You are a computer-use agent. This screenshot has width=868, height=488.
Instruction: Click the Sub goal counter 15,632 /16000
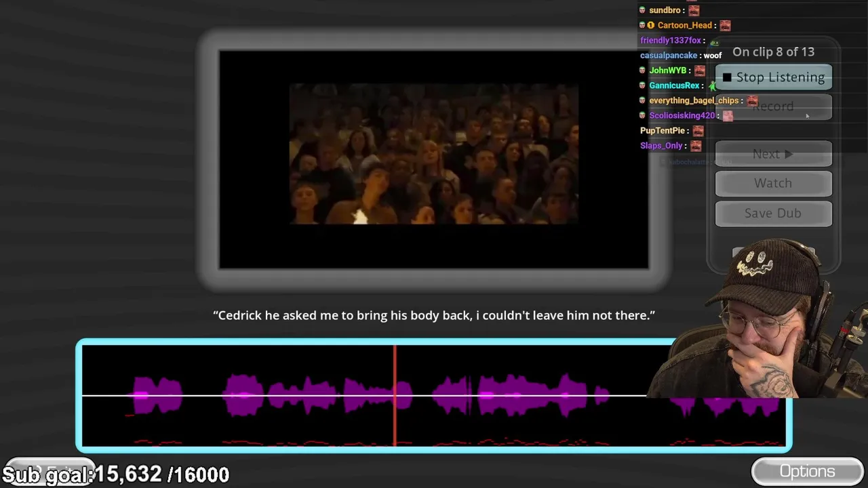click(116, 474)
